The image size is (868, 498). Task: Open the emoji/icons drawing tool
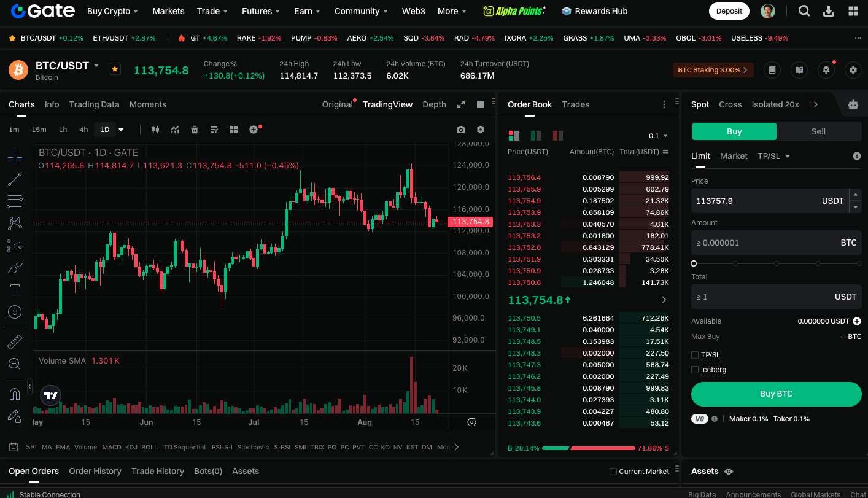point(15,312)
